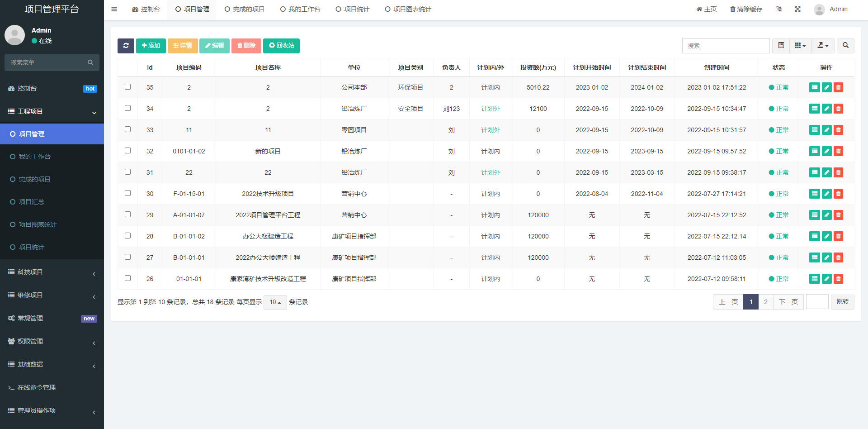Click sidebar menu search magnifier icon
This screenshot has height=429, width=868.
click(x=90, y=62)
